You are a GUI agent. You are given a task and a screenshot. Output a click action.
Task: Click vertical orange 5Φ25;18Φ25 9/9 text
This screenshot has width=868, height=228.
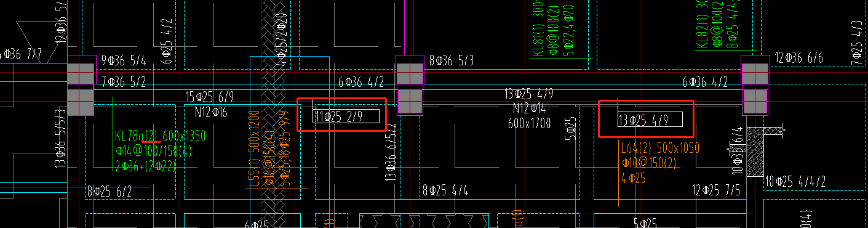[x=284, y=148]
